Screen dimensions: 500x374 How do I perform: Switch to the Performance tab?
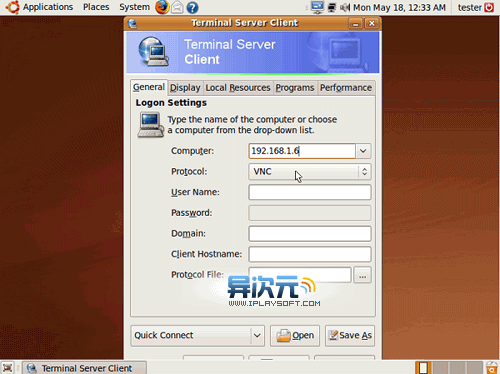coord(346,88)
